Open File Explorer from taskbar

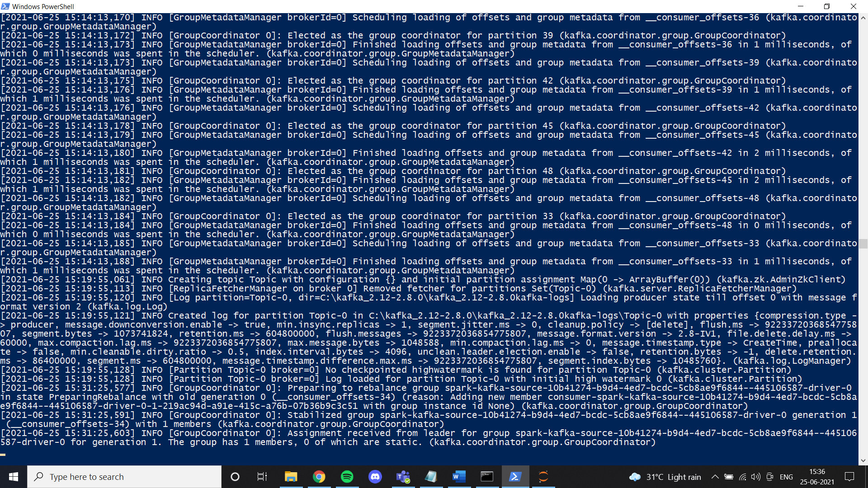pyautogui.click(x=291, y=476)
